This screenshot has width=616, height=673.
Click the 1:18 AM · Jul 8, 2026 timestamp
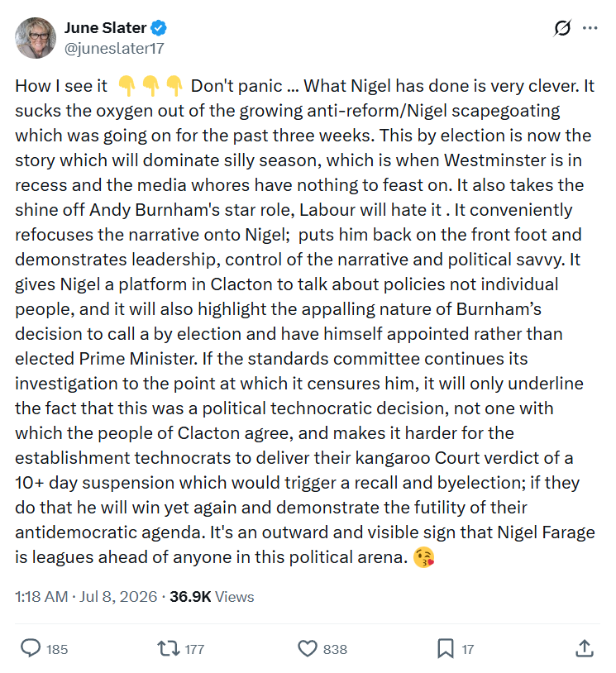(86, 597)
